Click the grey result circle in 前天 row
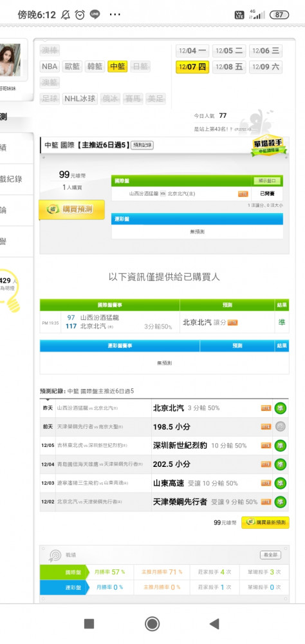The width and height of the screenshot is (305, 644). pyautogui.click(x=281, y=427)
